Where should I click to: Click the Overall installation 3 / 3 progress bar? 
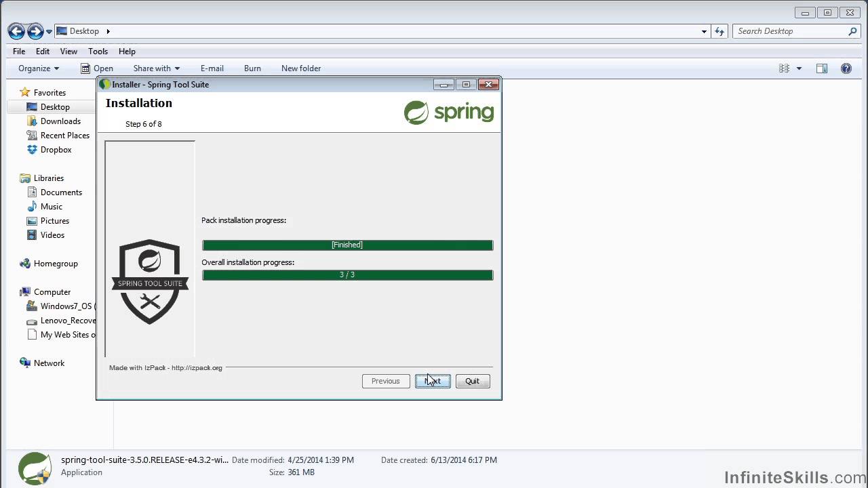coord(347,274)
